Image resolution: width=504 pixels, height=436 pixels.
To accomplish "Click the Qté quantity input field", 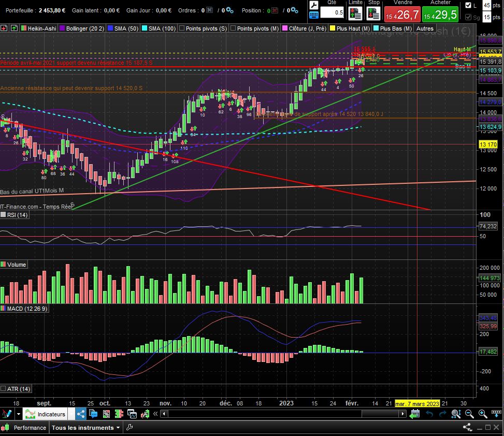I will [332, 12].
